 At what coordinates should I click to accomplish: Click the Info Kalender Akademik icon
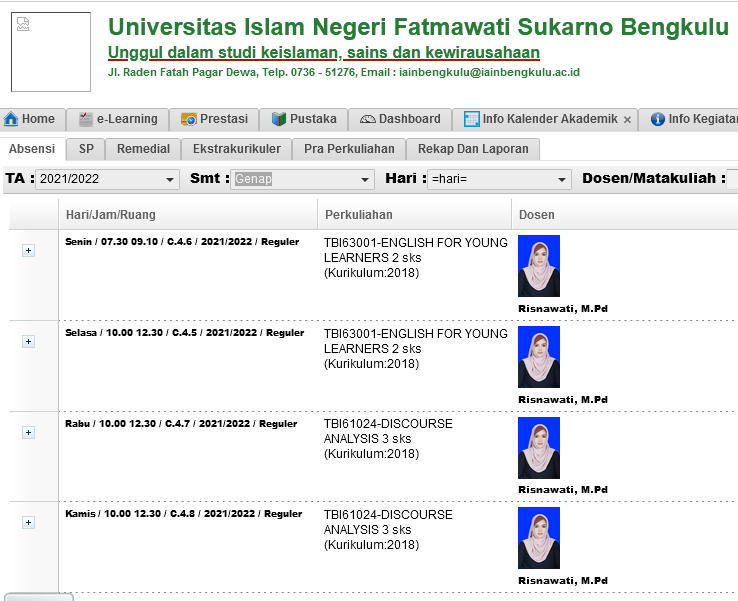pos(471,119)
